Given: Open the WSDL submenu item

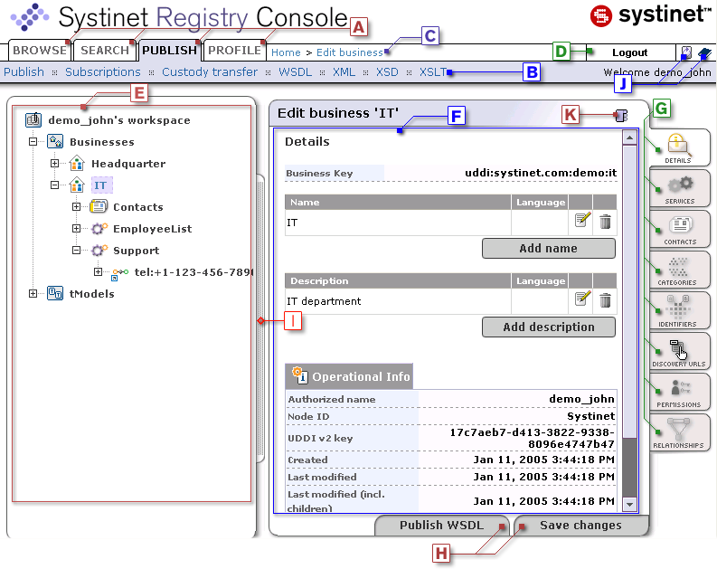Looking at the screenshot, I should (295, 71).
